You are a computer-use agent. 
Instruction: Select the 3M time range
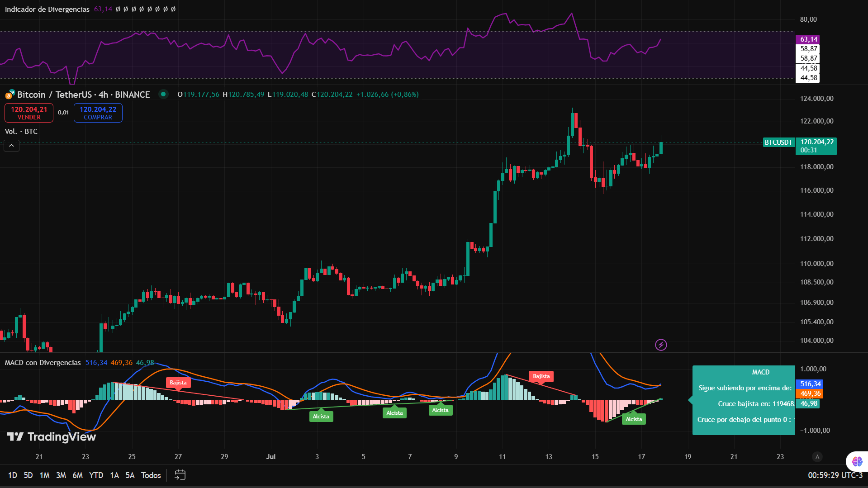pyautogui.click(x=61, y=475)
